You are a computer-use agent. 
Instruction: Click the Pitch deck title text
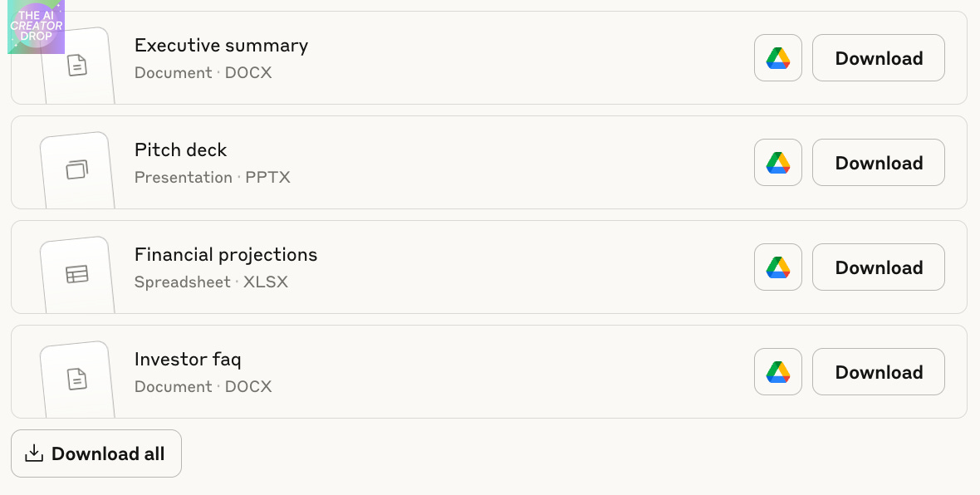click(180, 149)
